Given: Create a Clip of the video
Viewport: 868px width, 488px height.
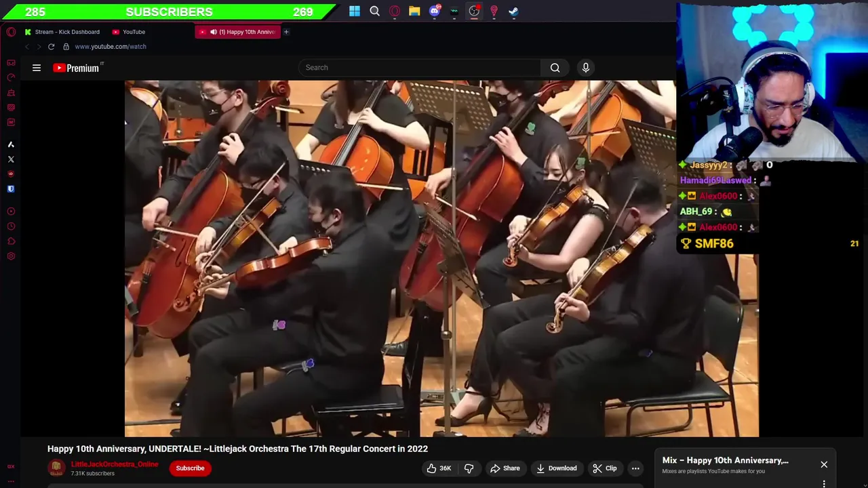Looking at the screenshot, I should click(604, 468).
